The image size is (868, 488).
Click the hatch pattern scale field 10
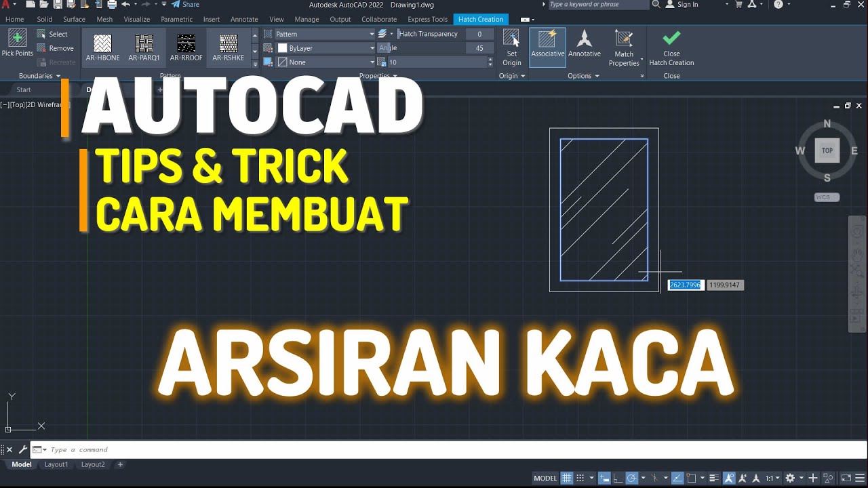click(x=436, y=62)
